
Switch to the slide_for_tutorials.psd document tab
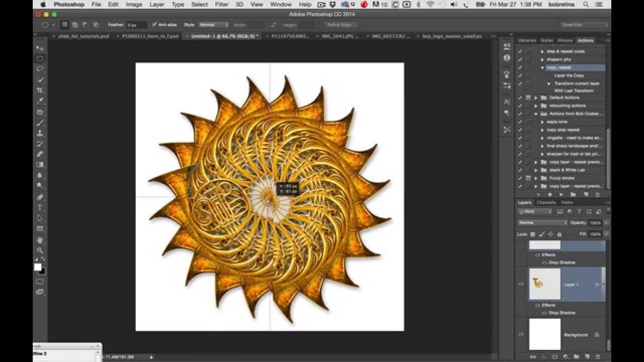pos(84,36)
